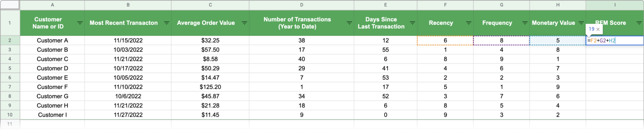The image size is (644, 130).
Task: Click formula input cell containing =F2+G2+H2
Action: [x=615, y=41]
